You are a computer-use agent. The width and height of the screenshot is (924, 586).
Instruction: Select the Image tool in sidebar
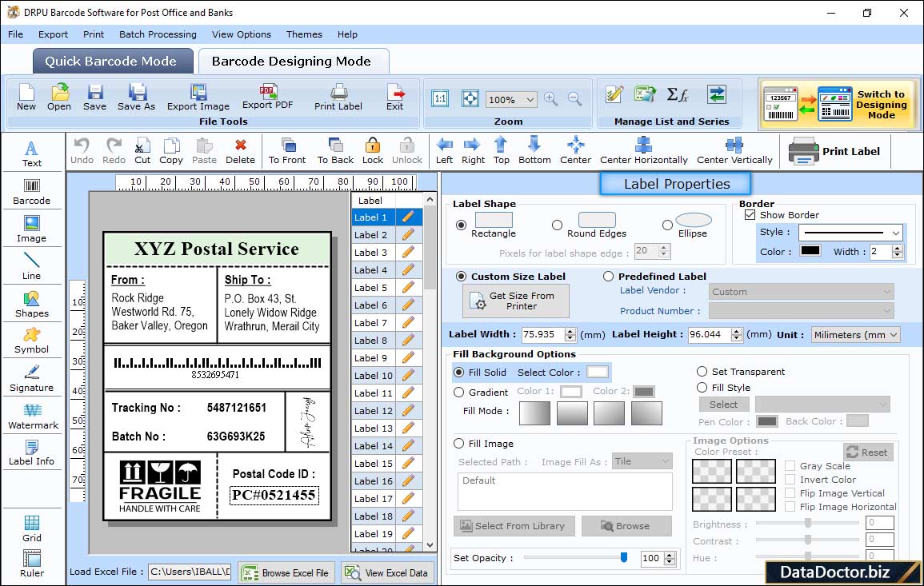(x=32, y=229)
